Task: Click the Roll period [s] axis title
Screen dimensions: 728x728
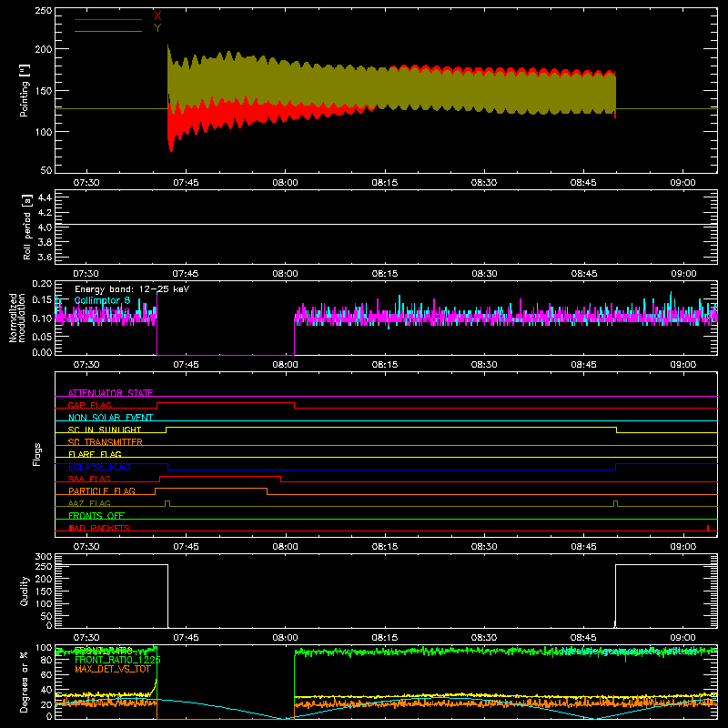Action: 27,227
